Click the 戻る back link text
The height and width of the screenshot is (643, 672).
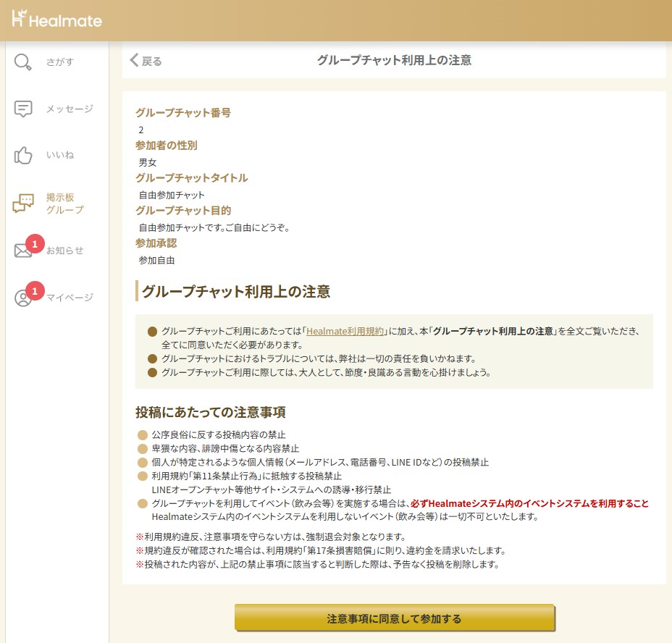[x=151, y=61]
